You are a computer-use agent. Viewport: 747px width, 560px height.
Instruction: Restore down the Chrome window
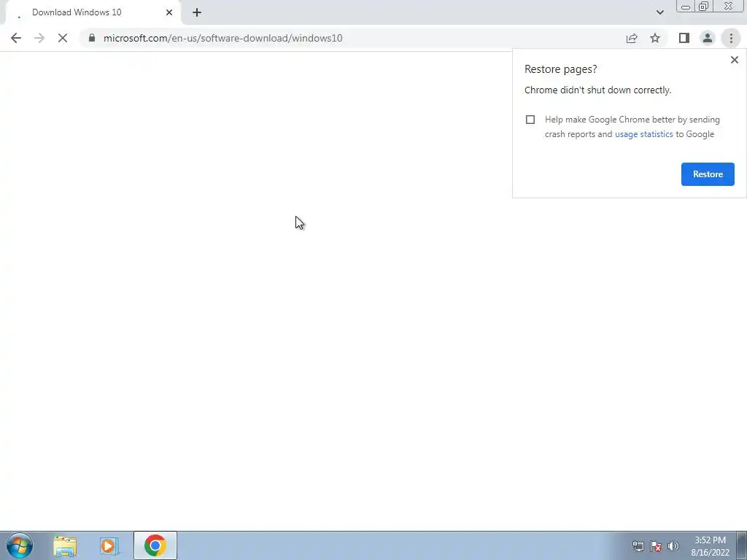click(703, 7)
